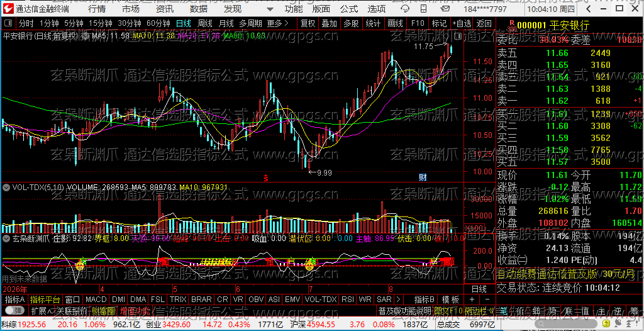Click the 返回 back button
Viewport: 644px width, 331px height.
coord(484,23)
